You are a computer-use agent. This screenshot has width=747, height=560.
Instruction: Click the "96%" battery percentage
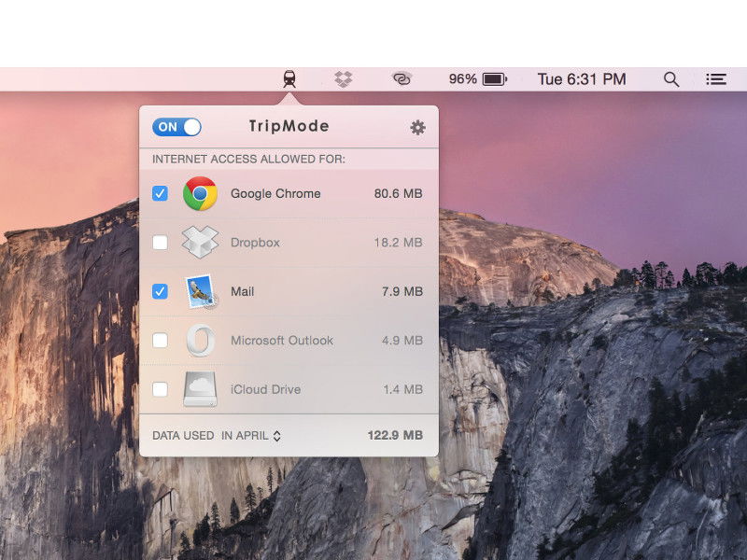click(462, 79)
